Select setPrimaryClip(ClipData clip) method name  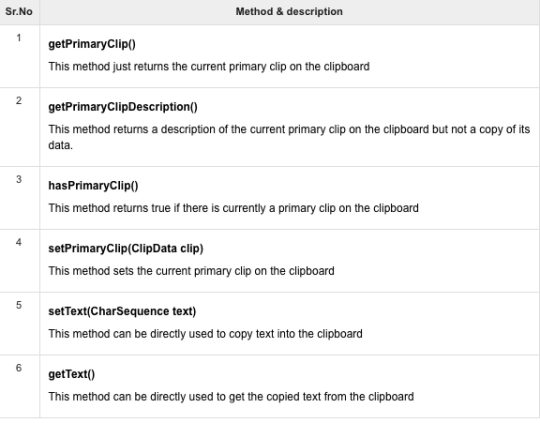126,248
